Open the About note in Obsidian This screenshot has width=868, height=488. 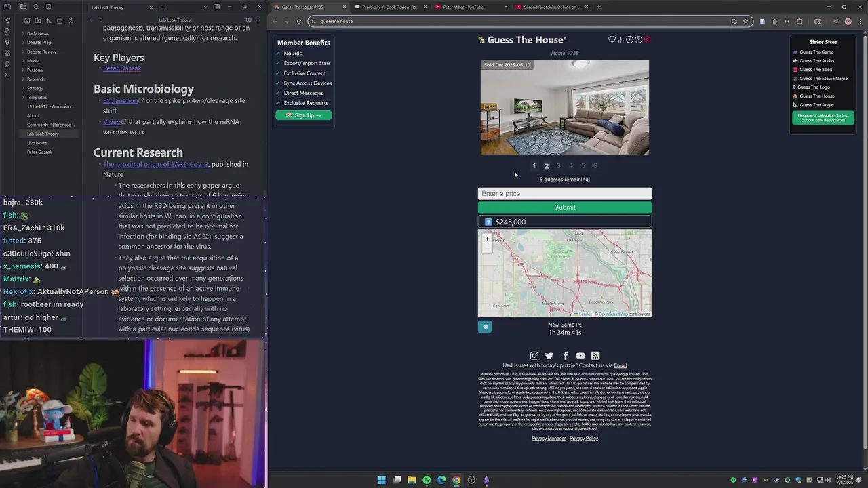click(33, 116)
